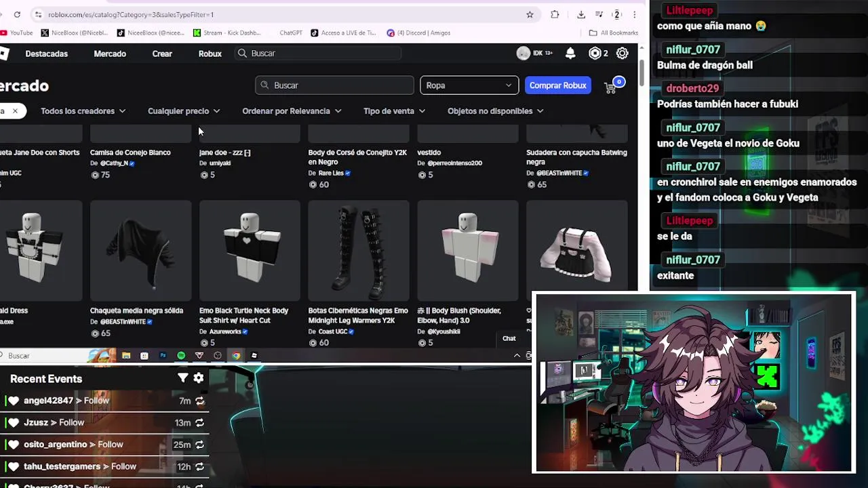Image resolution: width=868 pixels, height=488 pixels.
Task: Open Recent Events settings gear
Action: coord(199,378)
